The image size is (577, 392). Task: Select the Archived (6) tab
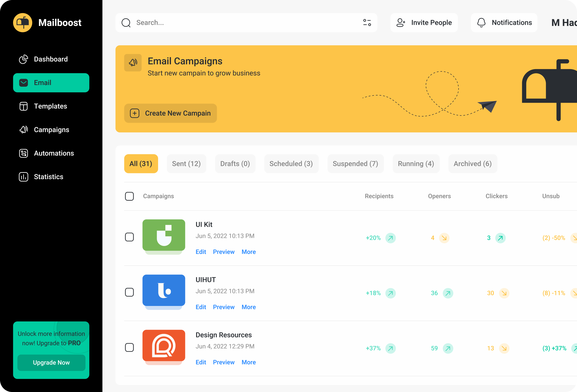pyautogui.click(x=472, y=164)
